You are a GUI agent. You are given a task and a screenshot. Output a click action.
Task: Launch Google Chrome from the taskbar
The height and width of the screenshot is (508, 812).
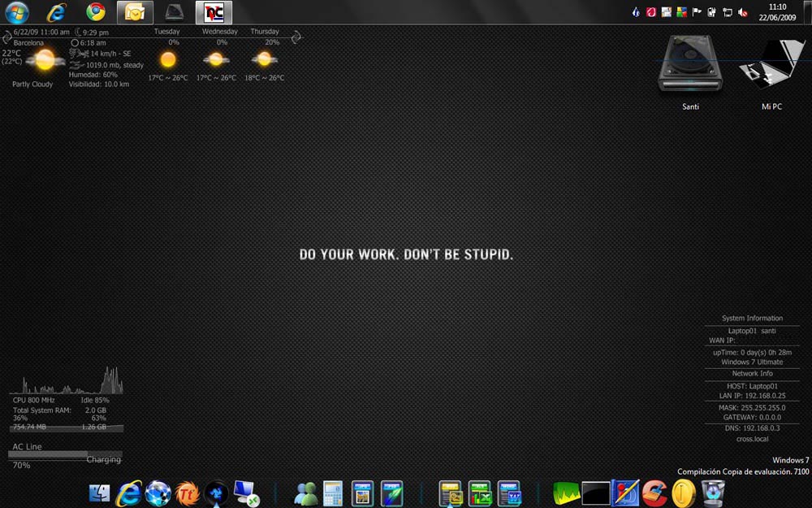coord(96,12)
